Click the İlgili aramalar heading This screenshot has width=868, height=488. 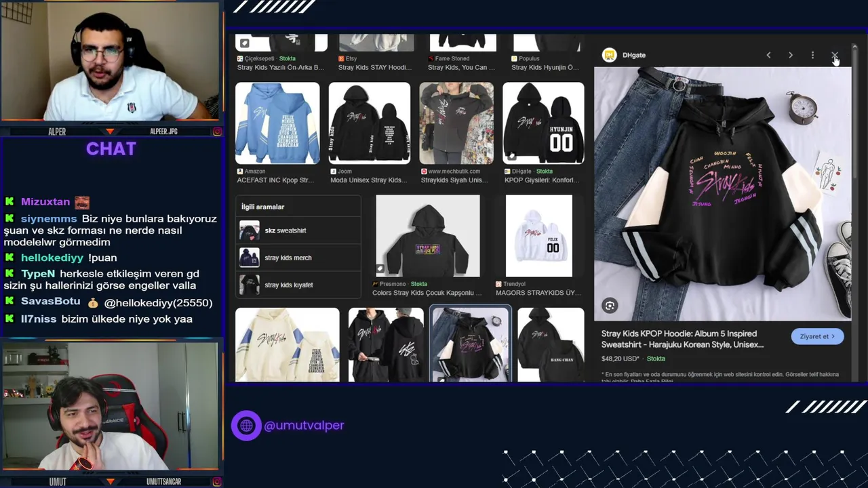(262, 207)
